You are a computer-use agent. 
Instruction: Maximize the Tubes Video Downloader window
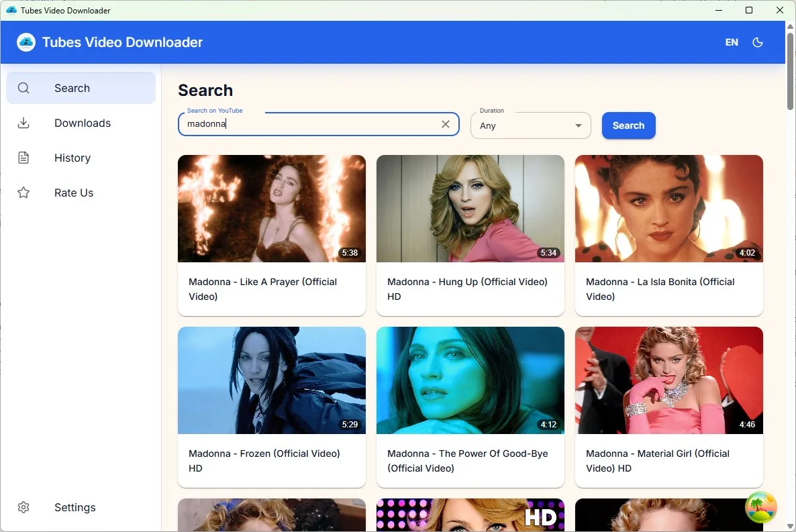click(x=749, y=10)
